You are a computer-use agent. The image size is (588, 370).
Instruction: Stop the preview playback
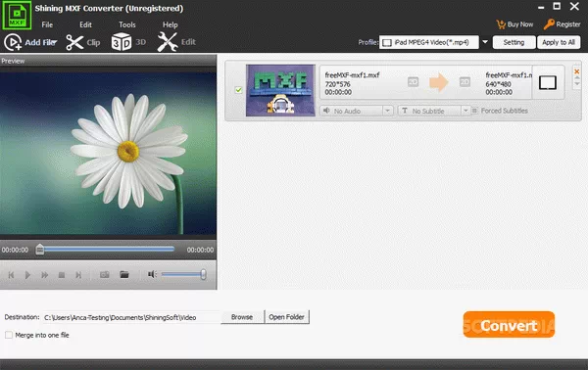(x=62, y=275)
